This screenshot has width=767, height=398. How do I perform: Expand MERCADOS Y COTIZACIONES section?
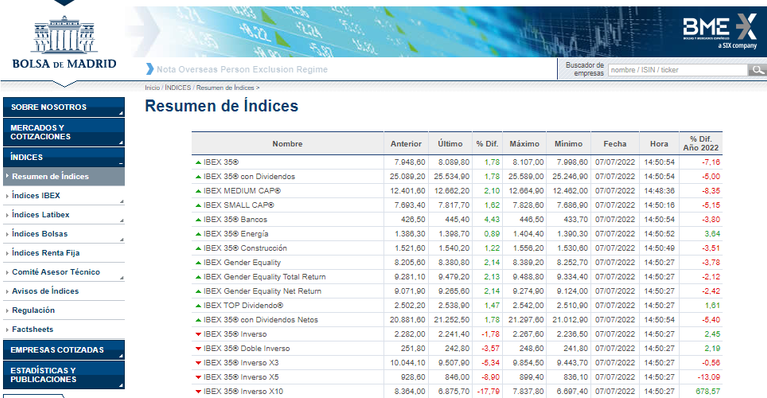coord(64,133)
